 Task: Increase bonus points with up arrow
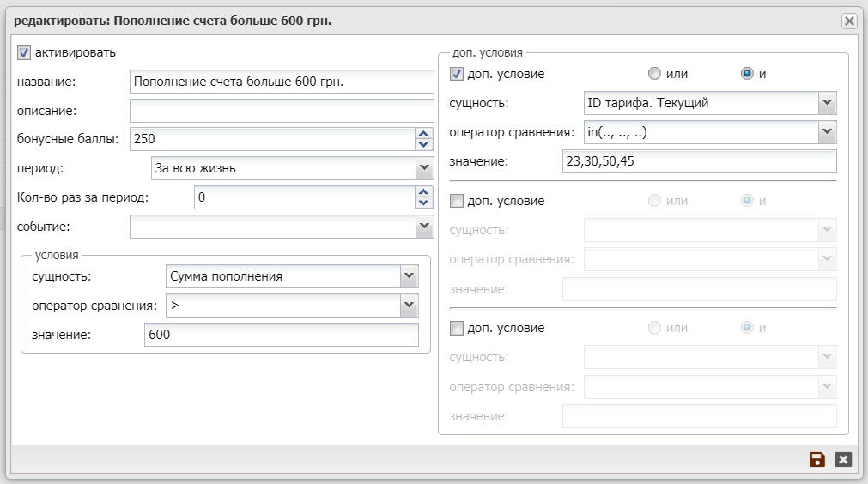424,132
